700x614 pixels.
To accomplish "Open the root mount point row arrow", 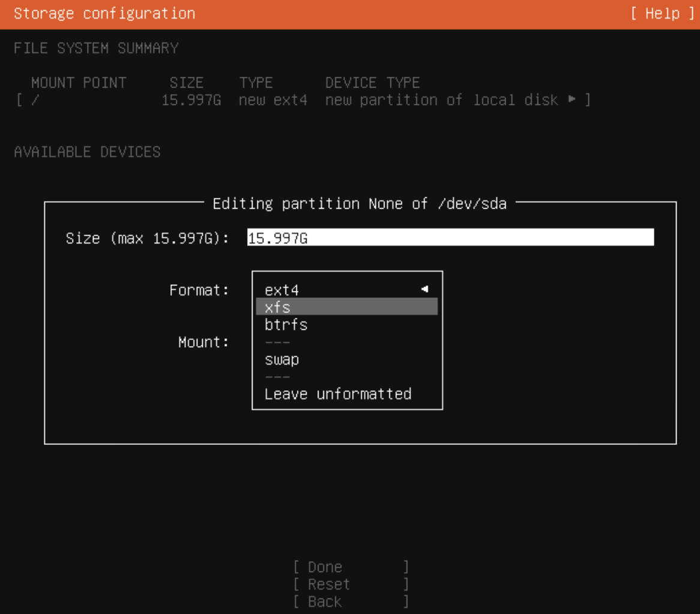I will click(x=572, y=99).
